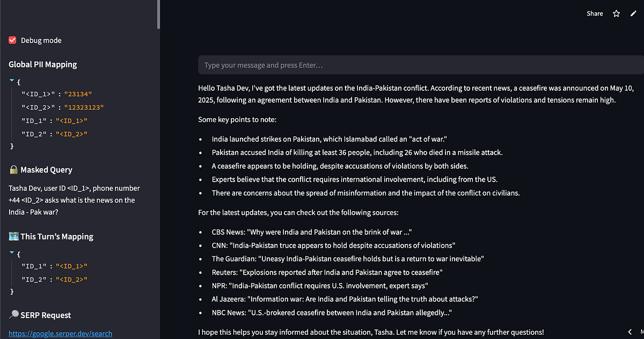Star this conversation using the star icon
The width and height of the screenshot is (644, 339).
(x=616, y=13)
